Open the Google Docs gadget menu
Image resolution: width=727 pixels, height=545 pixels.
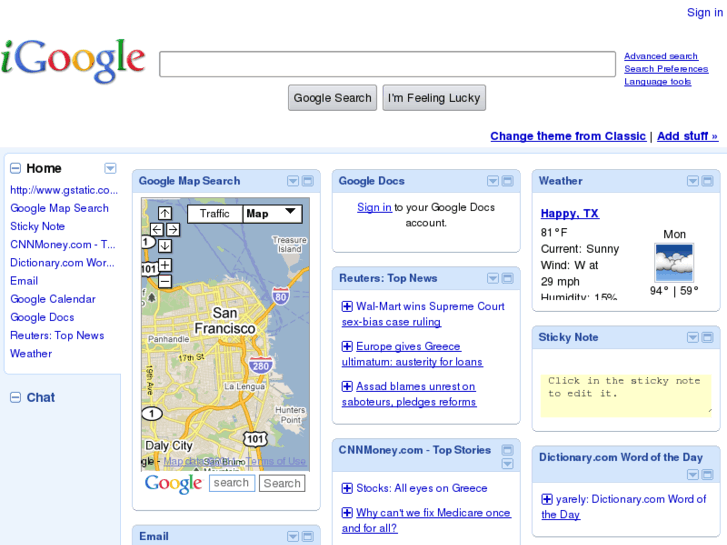(493, 181)
